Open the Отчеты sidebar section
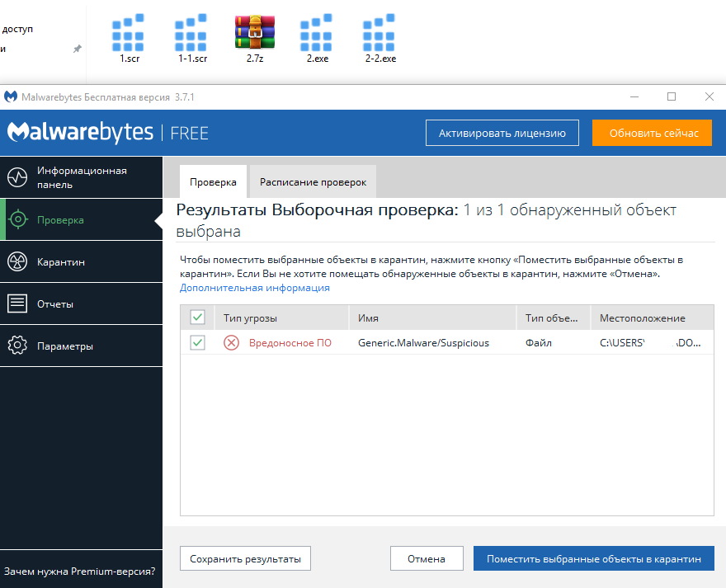726x588 pixels. click(x=81, y=303)
